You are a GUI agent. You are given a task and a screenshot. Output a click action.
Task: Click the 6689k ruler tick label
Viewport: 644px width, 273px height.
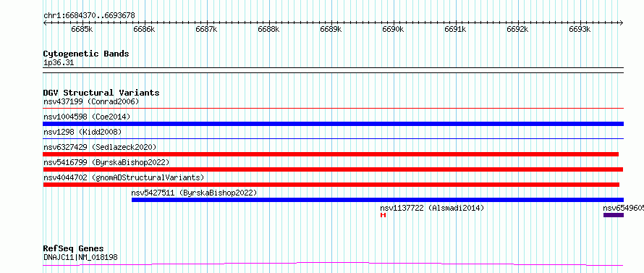point(331,29)
